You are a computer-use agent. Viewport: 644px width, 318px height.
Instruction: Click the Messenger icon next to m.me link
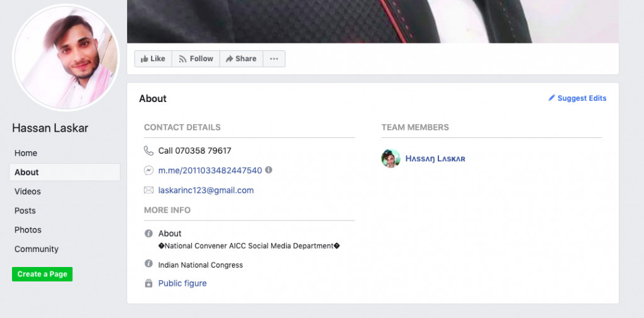(148, 171)
